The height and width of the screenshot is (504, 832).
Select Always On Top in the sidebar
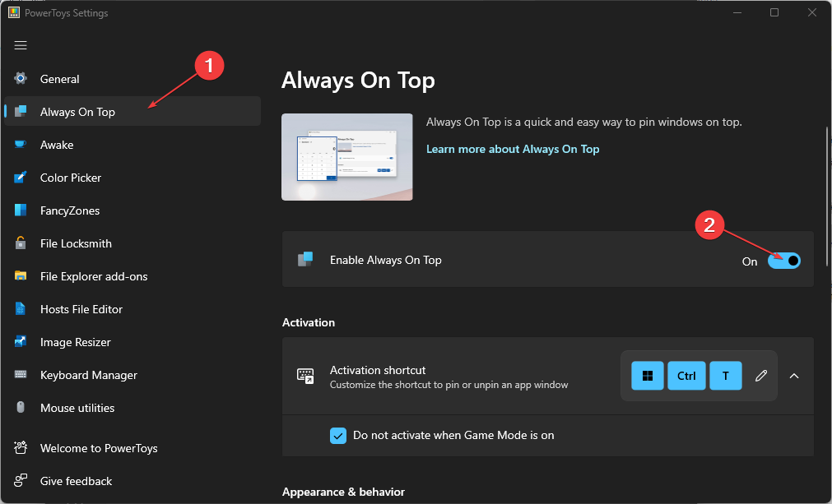click(x=132, y=111)
